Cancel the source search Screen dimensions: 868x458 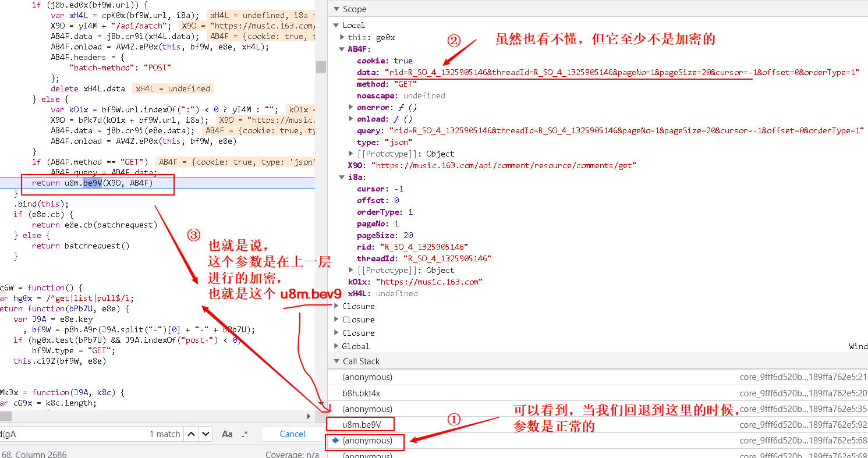pyautogui.click(x=292, y=434)
